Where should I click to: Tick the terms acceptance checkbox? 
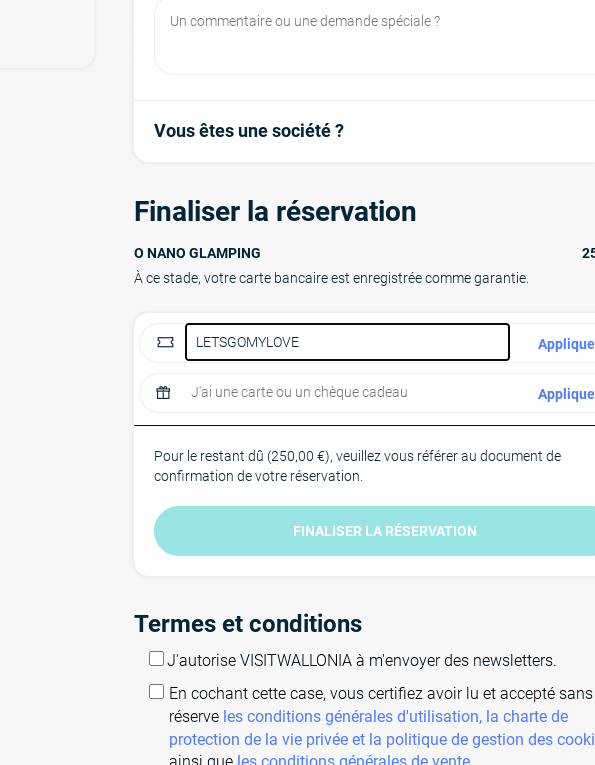coord(156,692)
